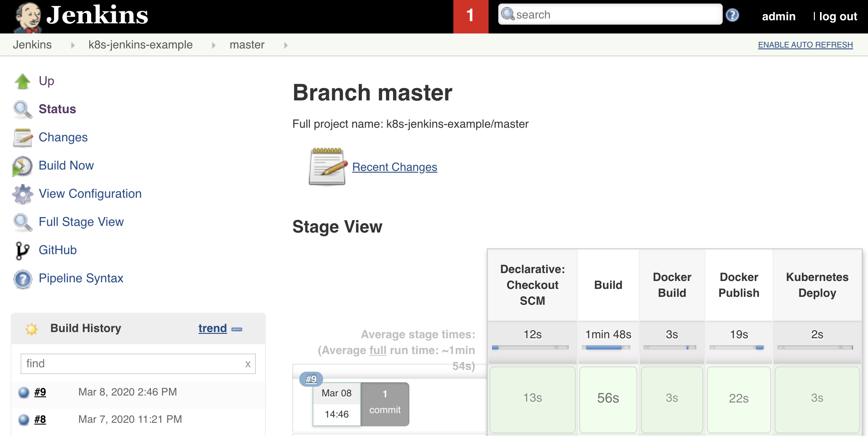Image resolution: width=868 pixels, height=436 pixels.
Task: Click the GitHub branch icon
Action: [22, 250]
